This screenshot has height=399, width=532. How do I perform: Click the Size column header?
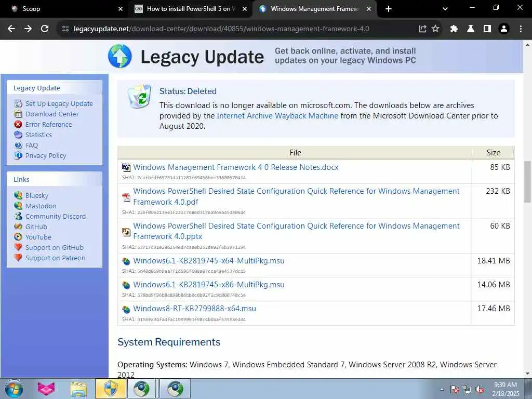[494, 153]
